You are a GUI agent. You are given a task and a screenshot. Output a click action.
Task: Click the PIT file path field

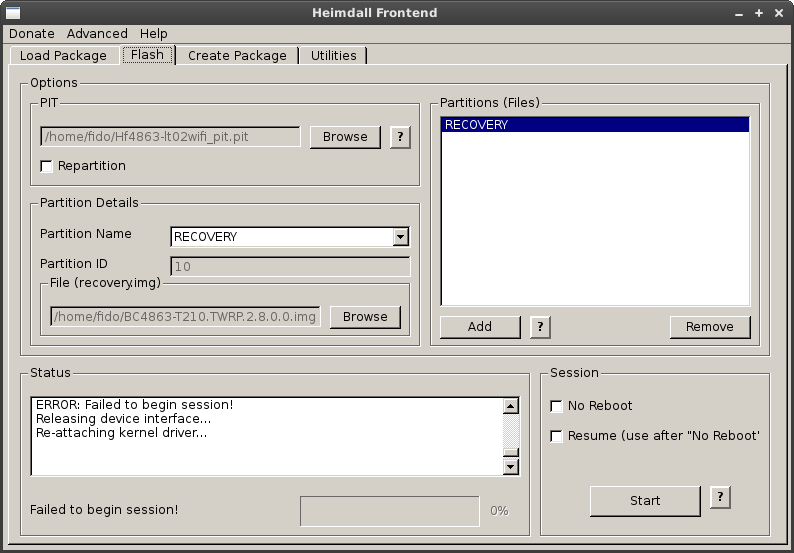pyautogui.click(x=170, y=137)
